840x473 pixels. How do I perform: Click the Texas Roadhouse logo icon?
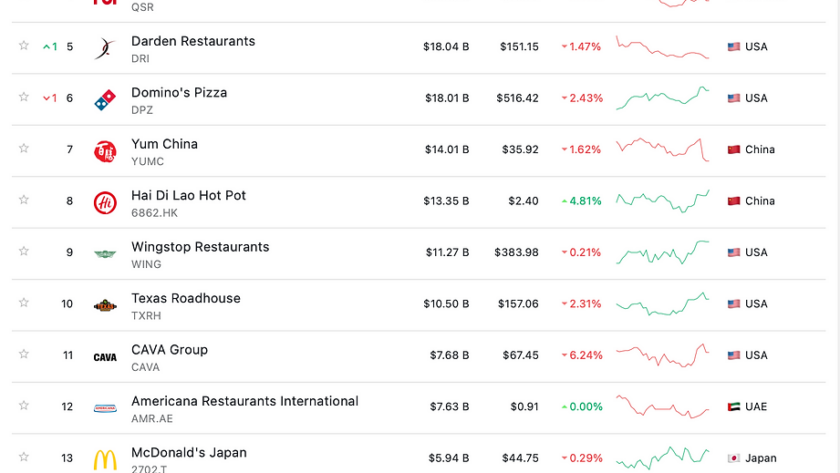pyautogui.click(x=105, y=305)
